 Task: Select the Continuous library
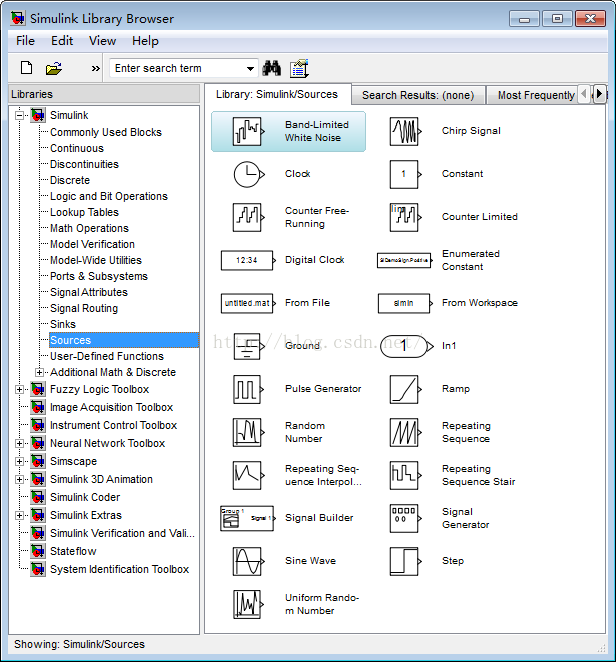click(x=77, y=148)
